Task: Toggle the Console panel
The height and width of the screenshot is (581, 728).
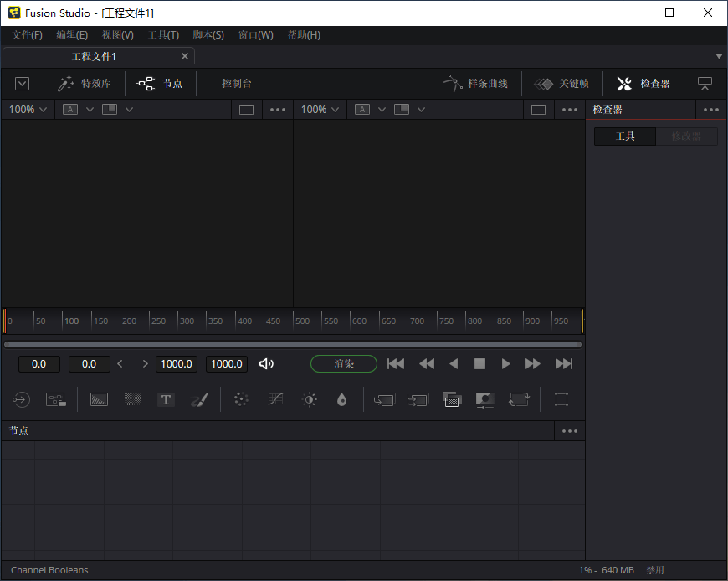Action: 236,84
